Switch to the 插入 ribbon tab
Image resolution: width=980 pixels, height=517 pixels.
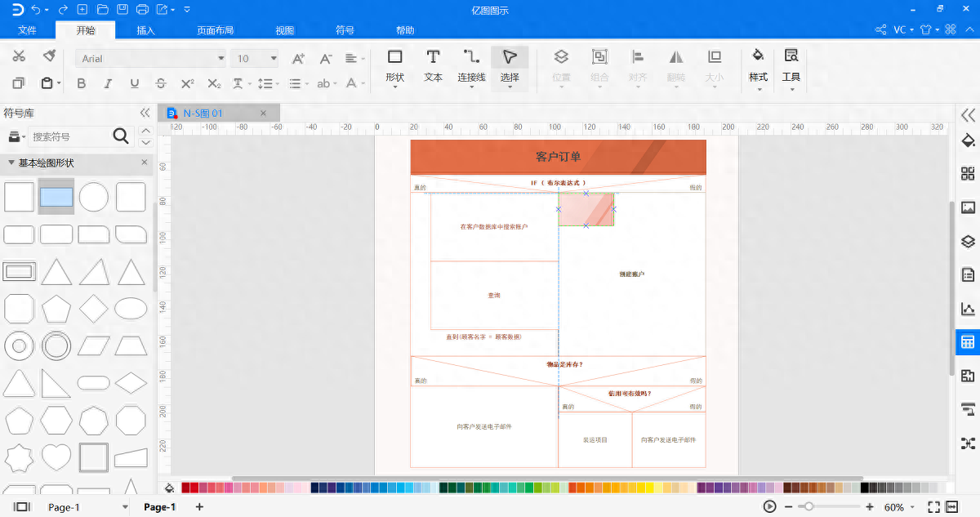145,30
